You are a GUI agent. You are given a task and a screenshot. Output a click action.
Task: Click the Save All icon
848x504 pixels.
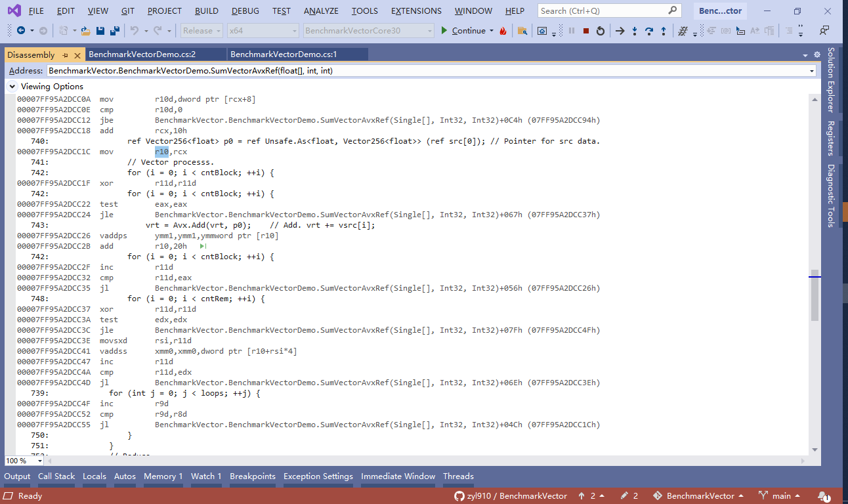[x=114, y=31]
